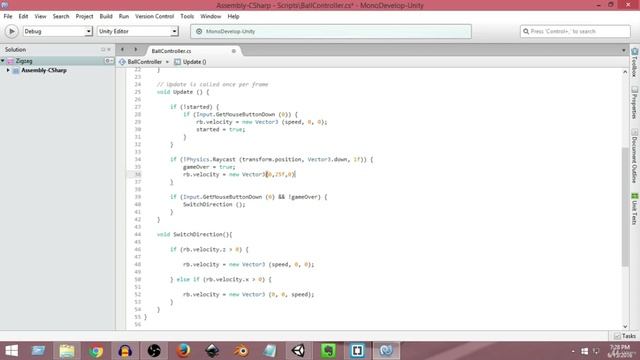640x360 pixels.
Task: Select the Assembly-CSharp project item
Action: 44,70
